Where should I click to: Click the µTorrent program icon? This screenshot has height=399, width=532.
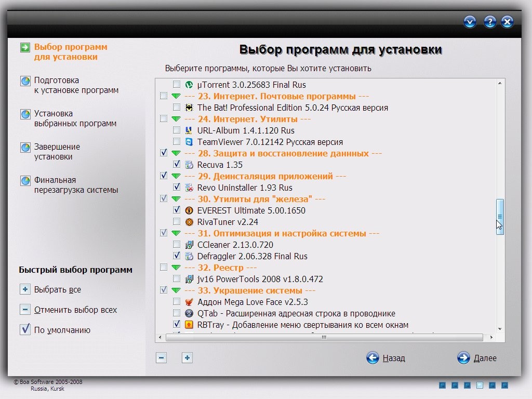pyautogui.click(x=189, y=85)
